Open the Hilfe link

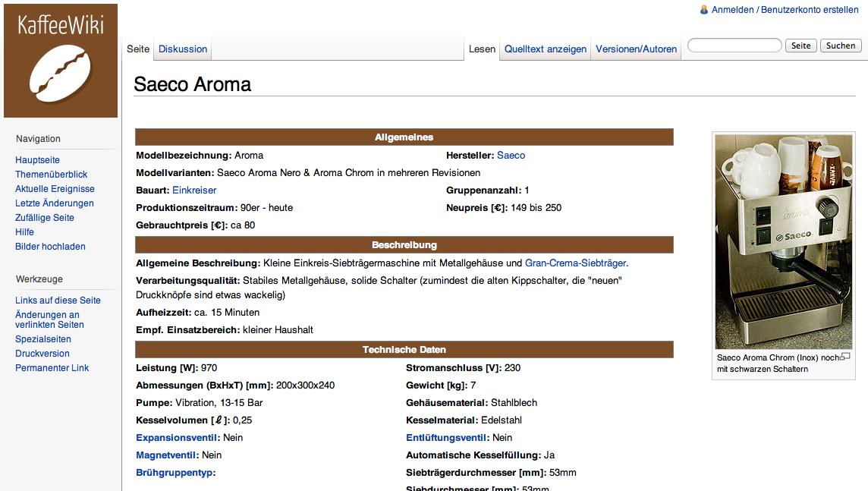(x=24, y=232)
